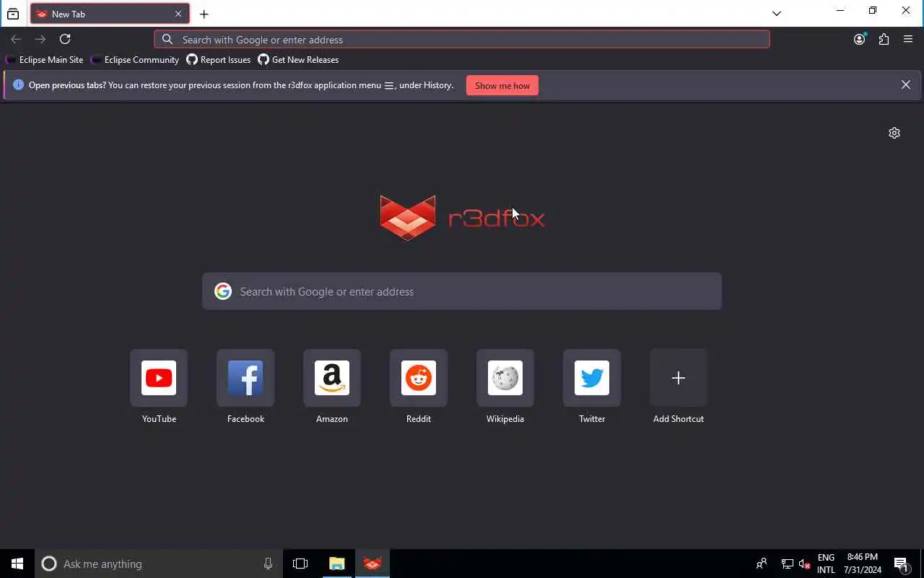
Task: Open the account profile icon
Action: click(859, 39)
